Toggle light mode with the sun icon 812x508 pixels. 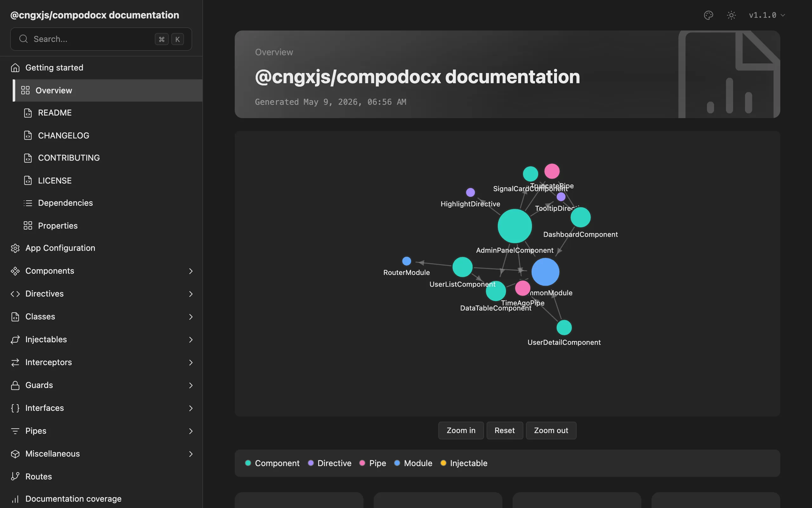pyautogui.click(x=731, y=15)
